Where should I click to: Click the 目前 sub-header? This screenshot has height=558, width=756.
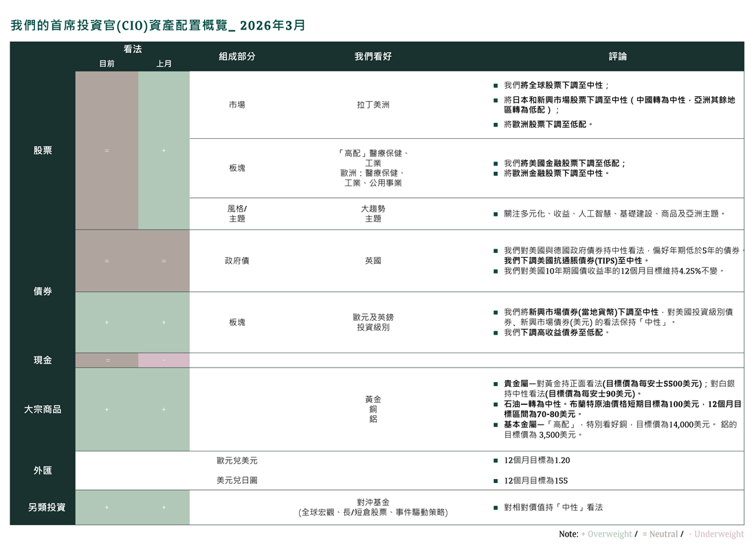107,63
